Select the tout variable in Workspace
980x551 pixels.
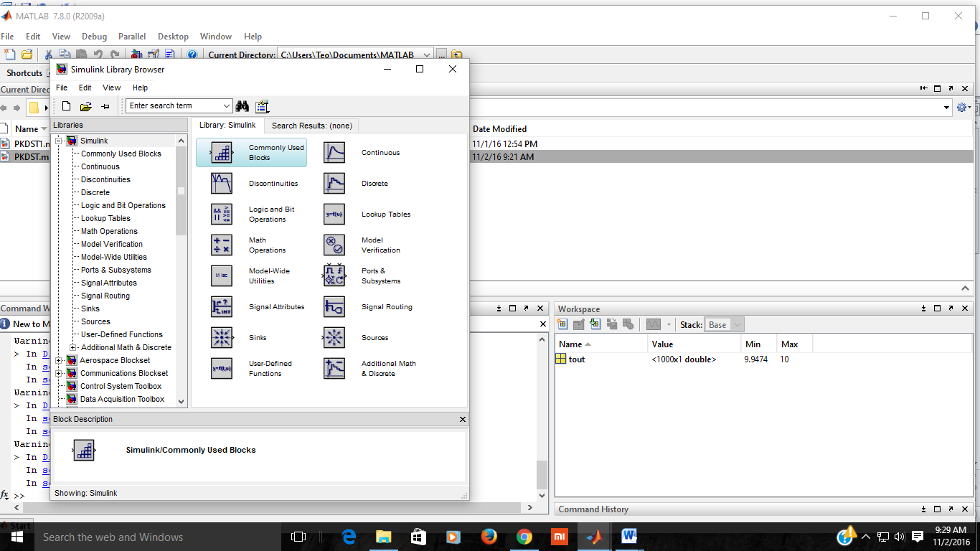(577, 359)
